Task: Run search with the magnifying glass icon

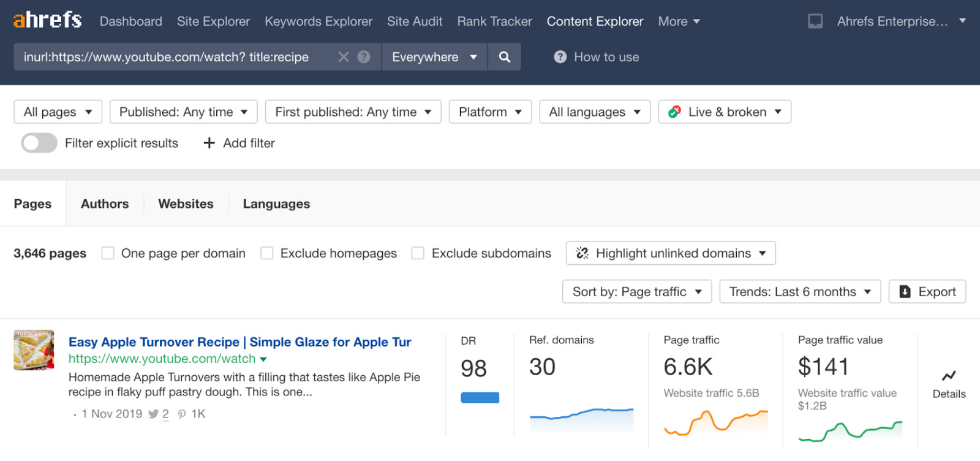Action: click(504, 57)
